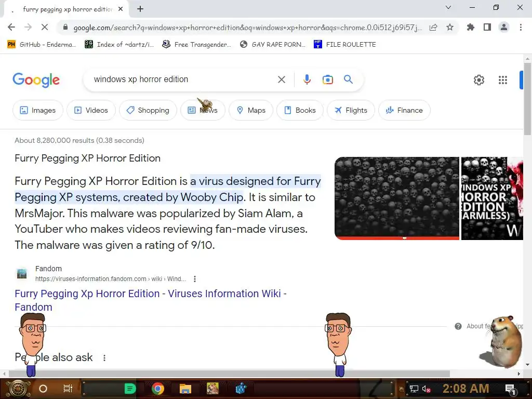Click the Google logo

pyautogui.click(x=36, y=80)
